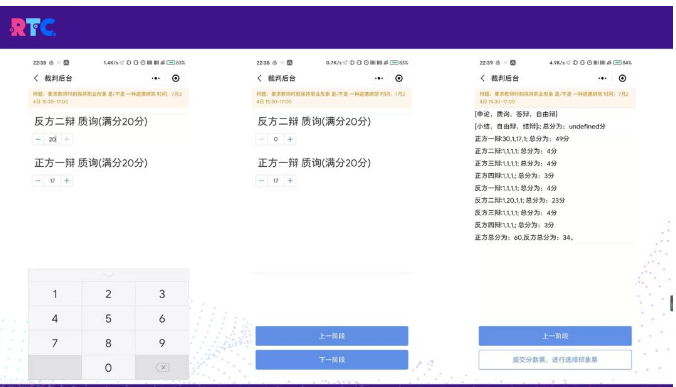
Task: Tap keypad key 1
Action: pos(55,294)
